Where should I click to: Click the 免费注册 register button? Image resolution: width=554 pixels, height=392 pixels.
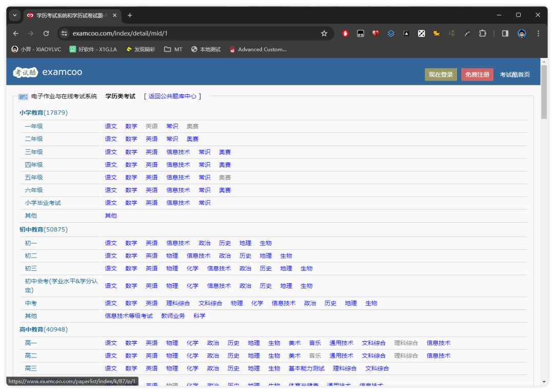[x=477, y=74]
